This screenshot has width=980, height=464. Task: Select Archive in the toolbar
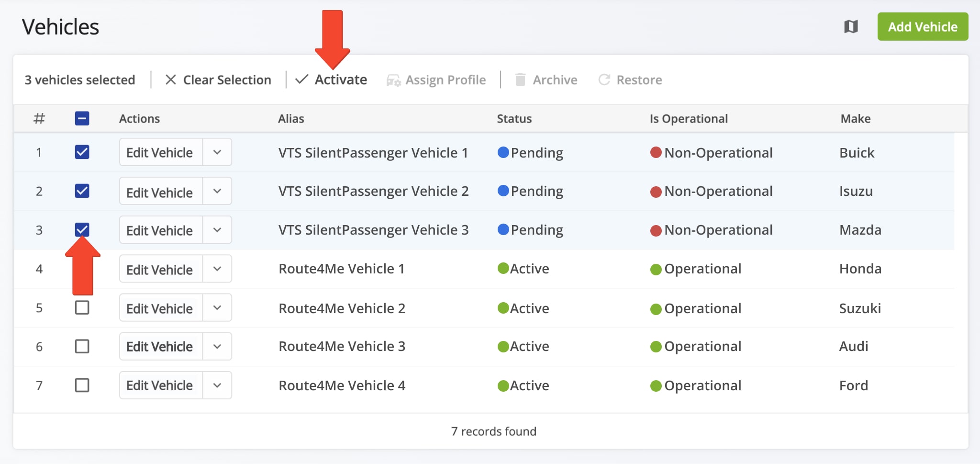(546, 79)
